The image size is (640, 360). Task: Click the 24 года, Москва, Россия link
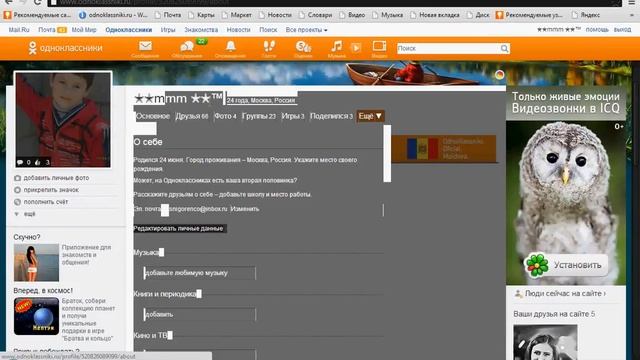[261, 100]
